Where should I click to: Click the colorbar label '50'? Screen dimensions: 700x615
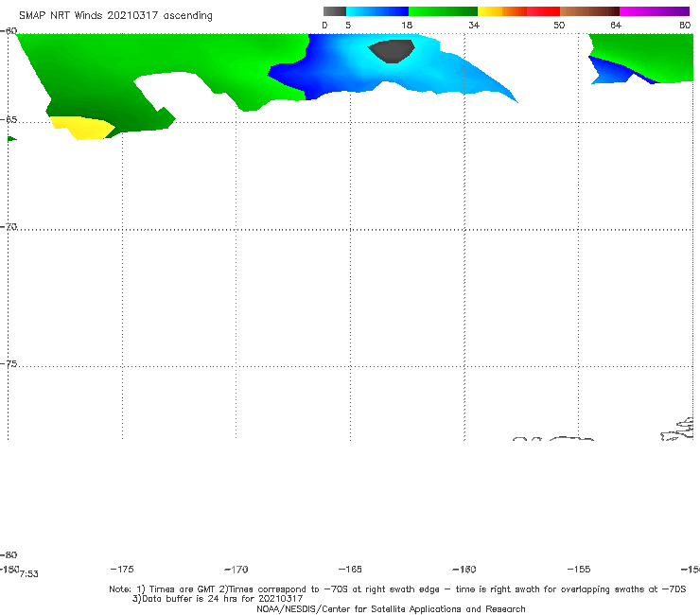tap(559, 25)
